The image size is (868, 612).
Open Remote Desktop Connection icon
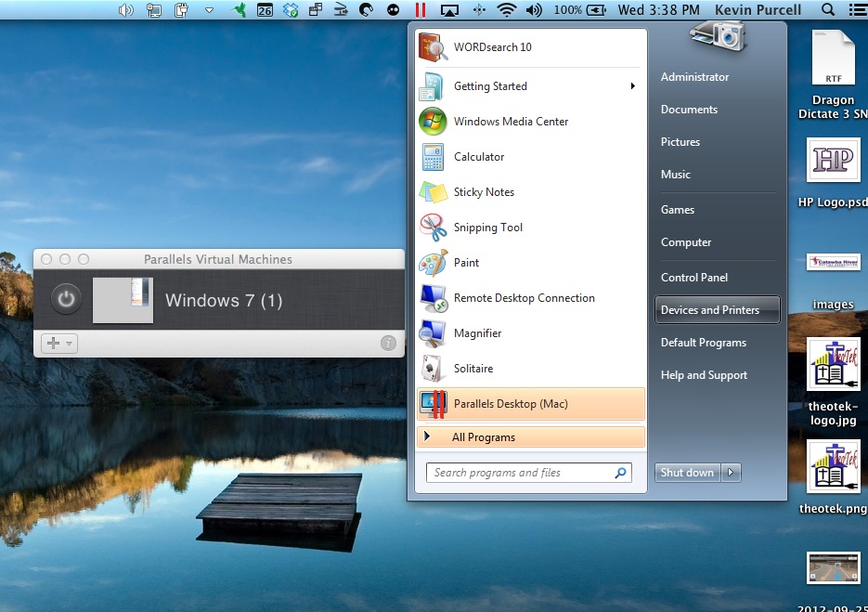[433, 298]
